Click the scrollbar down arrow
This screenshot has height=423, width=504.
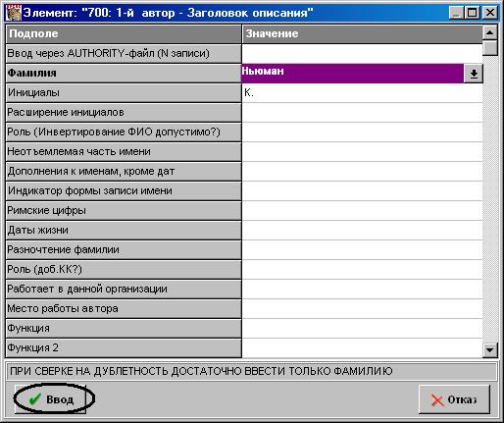[x=489, y=350]
